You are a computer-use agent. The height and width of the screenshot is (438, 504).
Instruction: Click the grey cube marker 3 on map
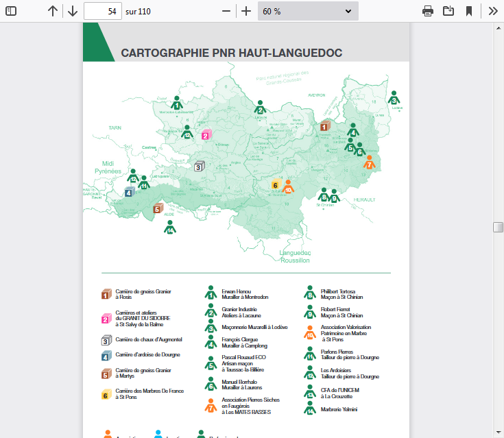click(199, 166)
